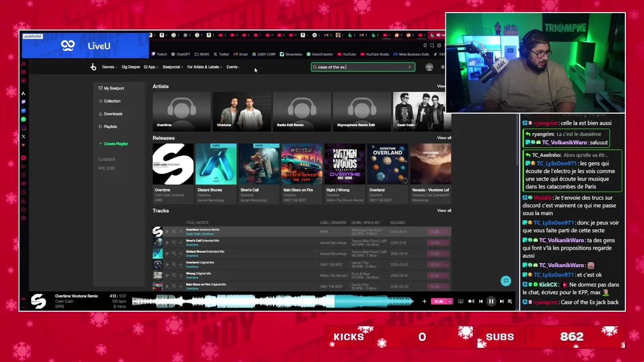The width and height of the screenshot is (644, 362).
Task: Open the Twitch bookmark
Action: coord(159,54)
